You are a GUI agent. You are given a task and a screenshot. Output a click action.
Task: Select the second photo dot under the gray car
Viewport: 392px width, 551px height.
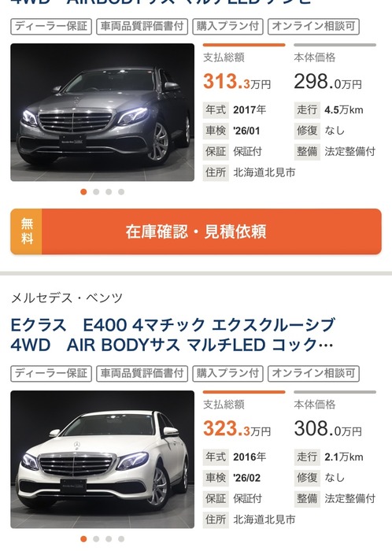(x=96, y=192)
